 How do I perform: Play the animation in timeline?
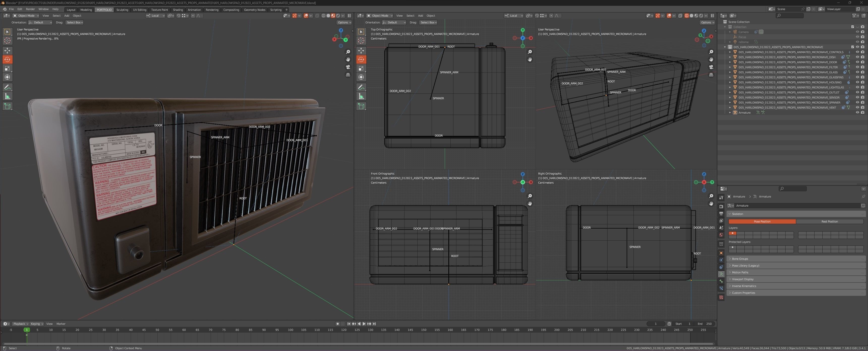[x=364, y=324]
